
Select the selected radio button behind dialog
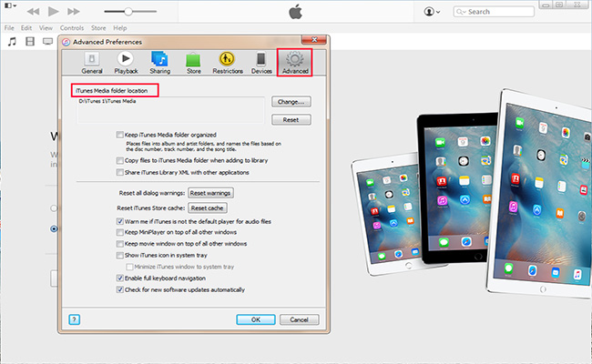[x=54, y=229]
